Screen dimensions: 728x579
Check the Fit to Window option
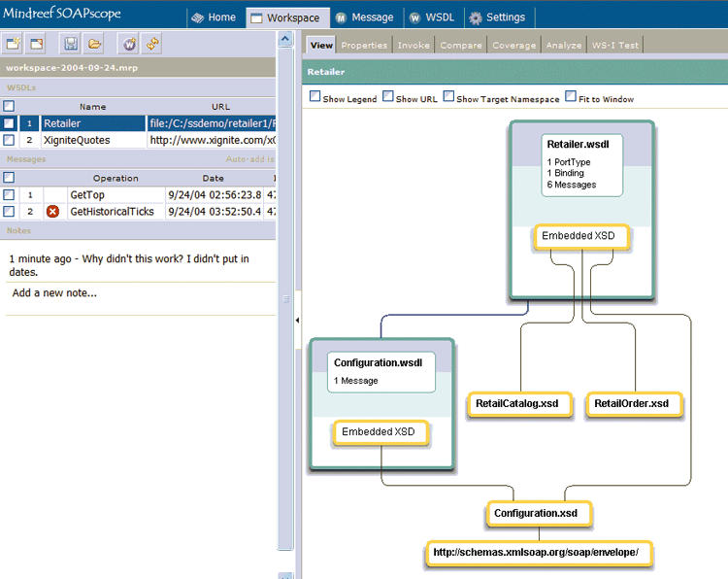pos(571,96)
